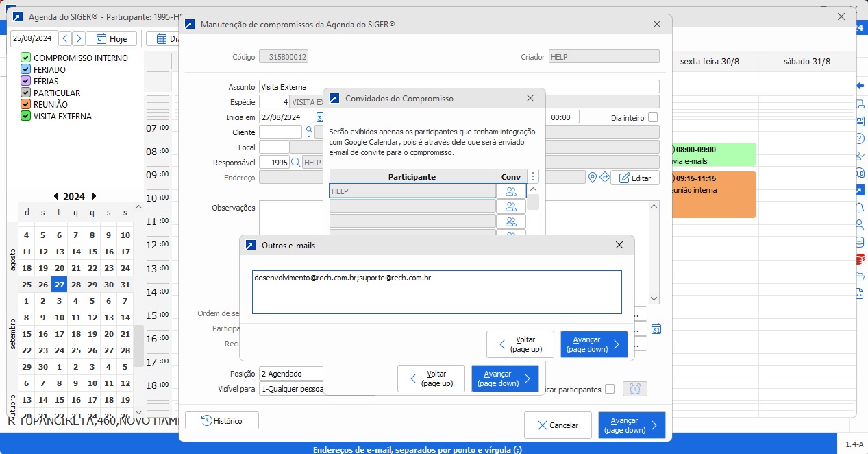Click Observações scroll up arrow
This screenshot has height=454, width=868.
[654, 206]
